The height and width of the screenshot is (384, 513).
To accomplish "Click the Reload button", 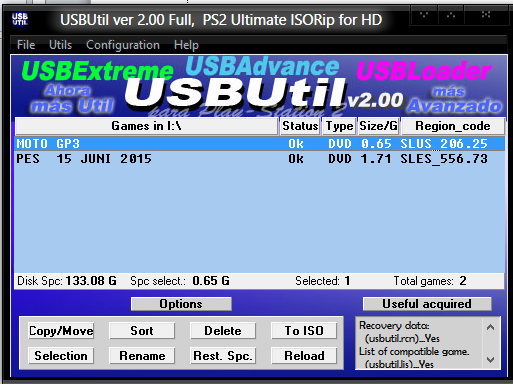I will click(304, 356).
